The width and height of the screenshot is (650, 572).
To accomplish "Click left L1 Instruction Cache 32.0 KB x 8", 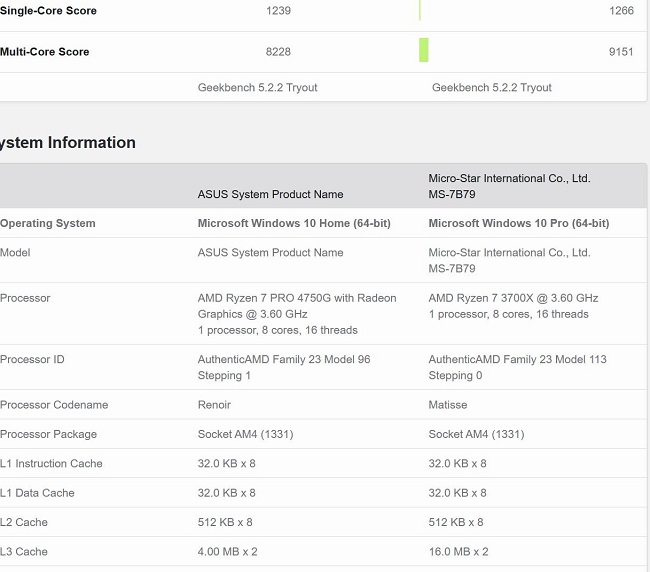I will pos(226,463).
